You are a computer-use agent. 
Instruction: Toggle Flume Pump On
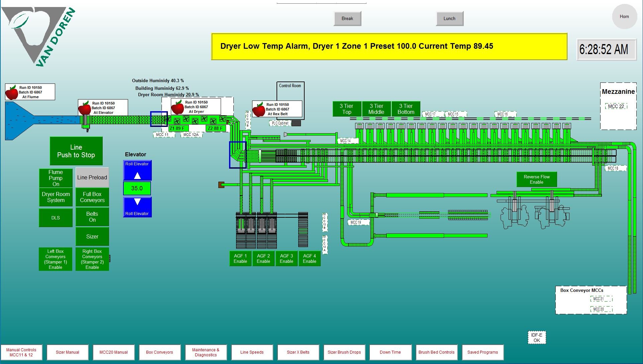click(x=56, y=178)
